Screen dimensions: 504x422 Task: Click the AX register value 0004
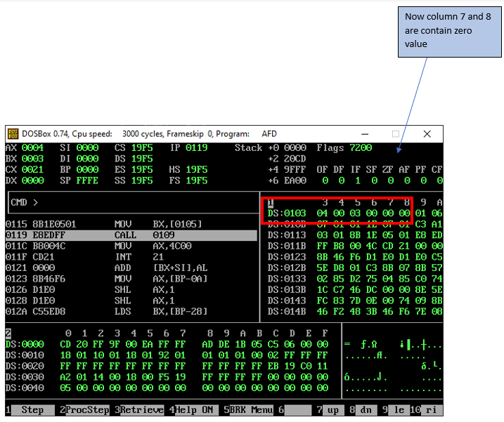tap(33, 148)
